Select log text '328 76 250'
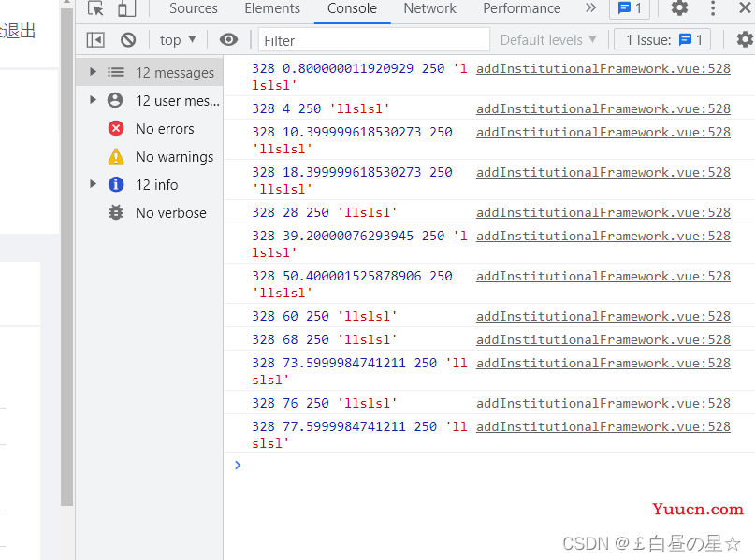755x560 pixels. tap(290, 403)
